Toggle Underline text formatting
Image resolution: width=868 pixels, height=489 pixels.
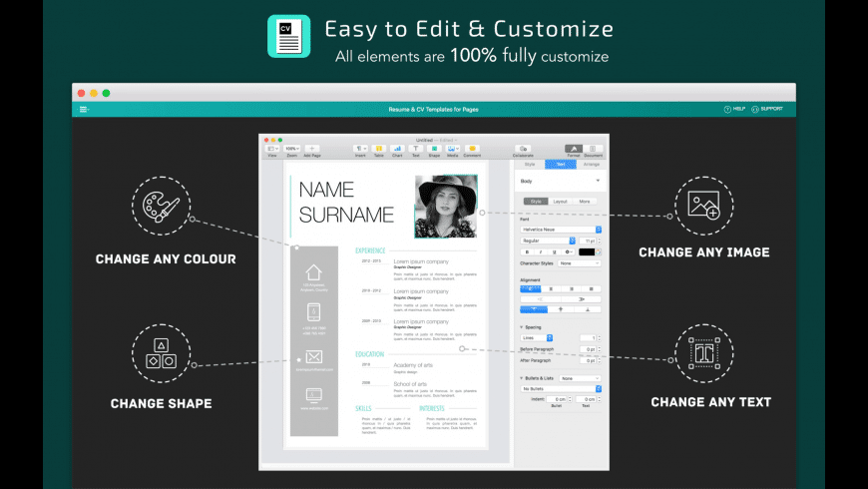pos(554,251)
